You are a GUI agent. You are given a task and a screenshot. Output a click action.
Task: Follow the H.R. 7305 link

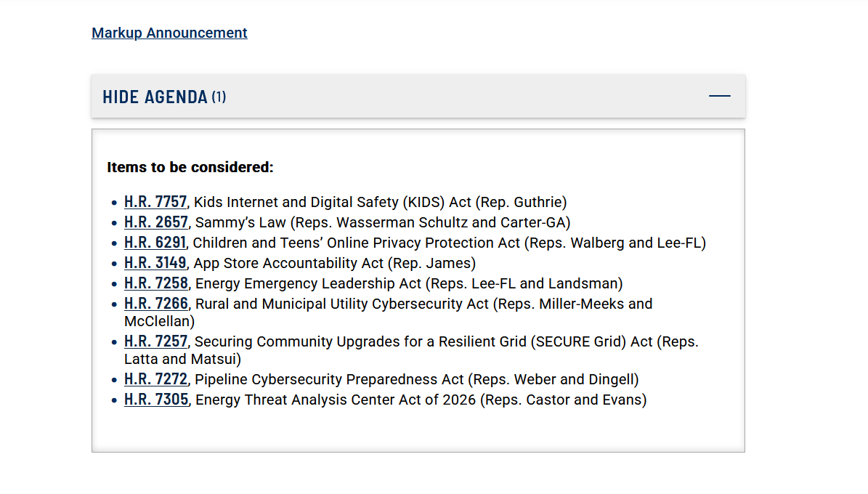[156, 400]
